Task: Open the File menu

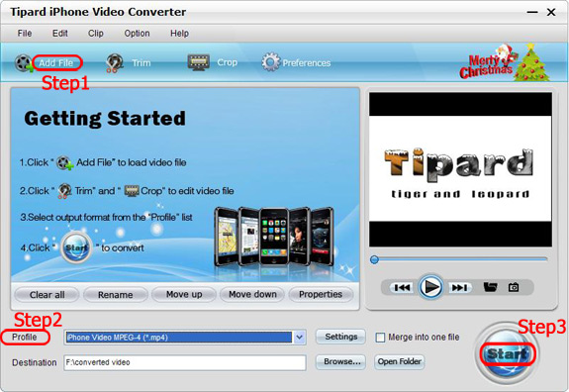Action: pos(25,34)
